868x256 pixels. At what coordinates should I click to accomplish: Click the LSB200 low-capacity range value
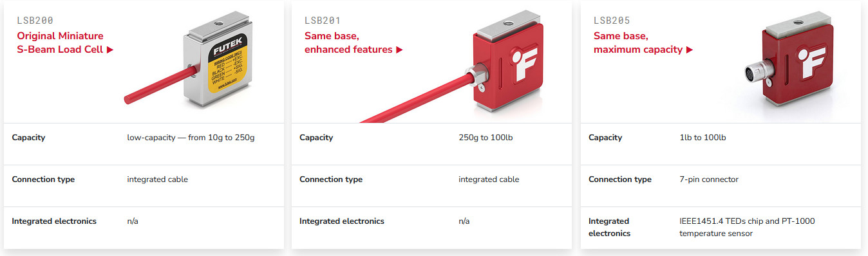pyautogui.click(x=191, y=138)
